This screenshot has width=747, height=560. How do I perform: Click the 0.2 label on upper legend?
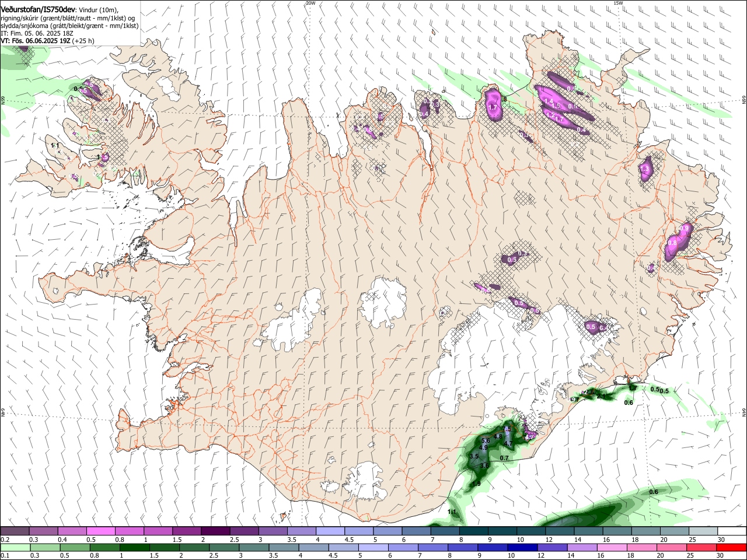tap(5, 540)
